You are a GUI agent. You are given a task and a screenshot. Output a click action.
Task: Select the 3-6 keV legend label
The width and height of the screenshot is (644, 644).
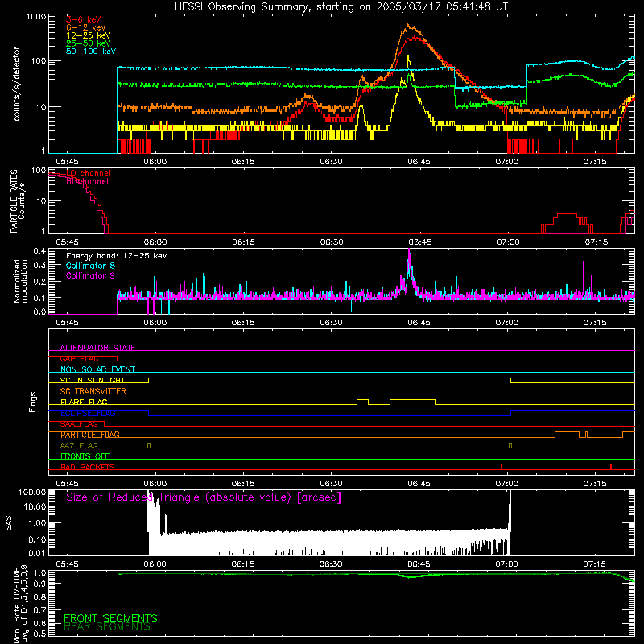point(84,19)
